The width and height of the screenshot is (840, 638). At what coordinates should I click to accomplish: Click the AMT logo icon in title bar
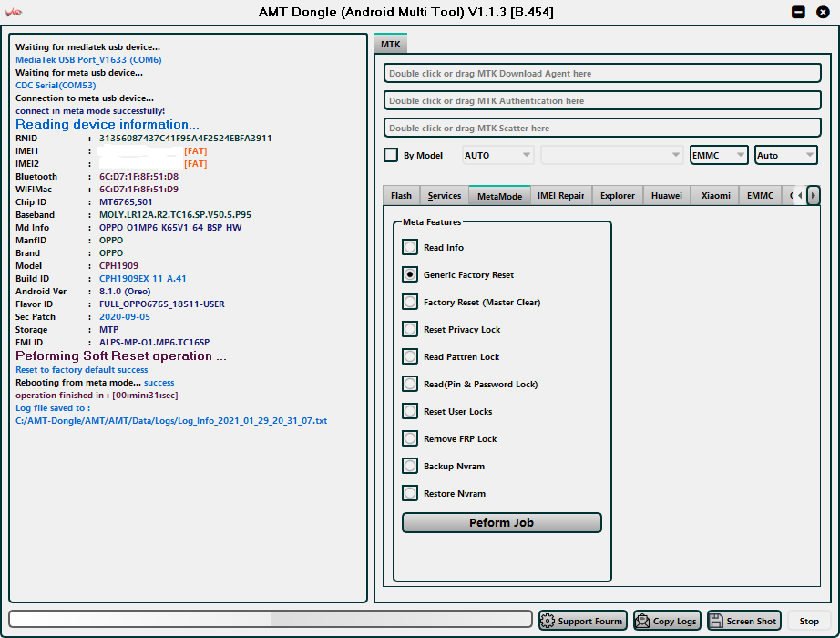coord(14,12)
